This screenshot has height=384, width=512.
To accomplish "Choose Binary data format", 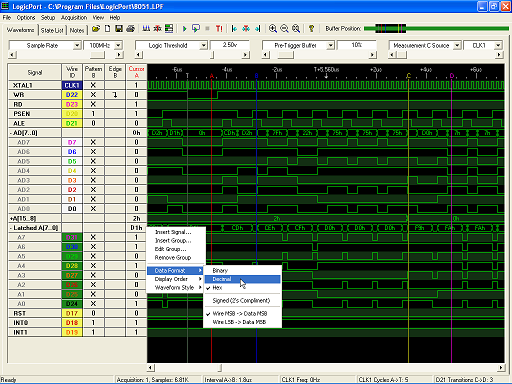I will (x=220, y=270).
